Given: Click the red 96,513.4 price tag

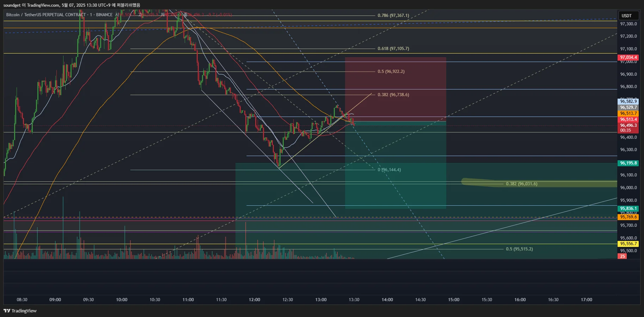Looking at the screenshot, I should [x=628, y=119].
